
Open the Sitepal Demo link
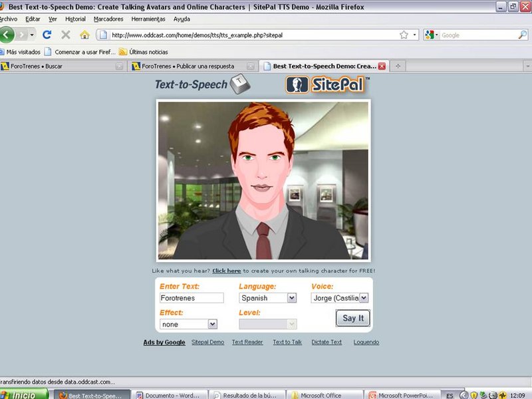coord(207,342)
